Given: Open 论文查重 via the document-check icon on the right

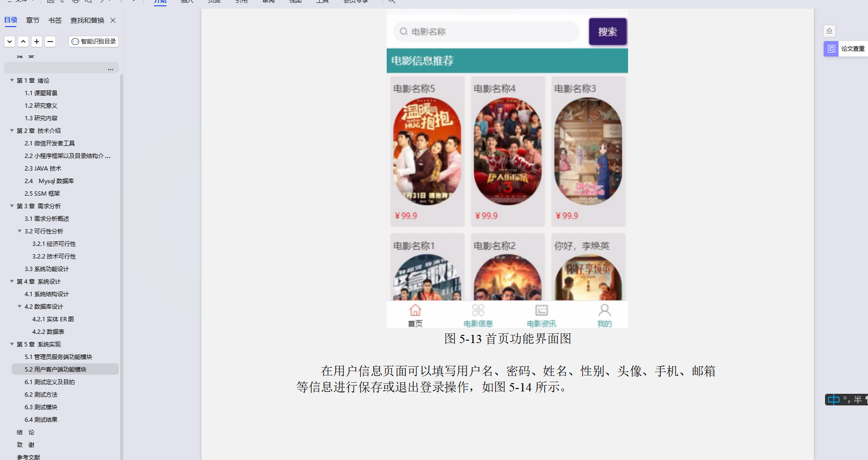Looking at the screenshot, I should (831, 48).
